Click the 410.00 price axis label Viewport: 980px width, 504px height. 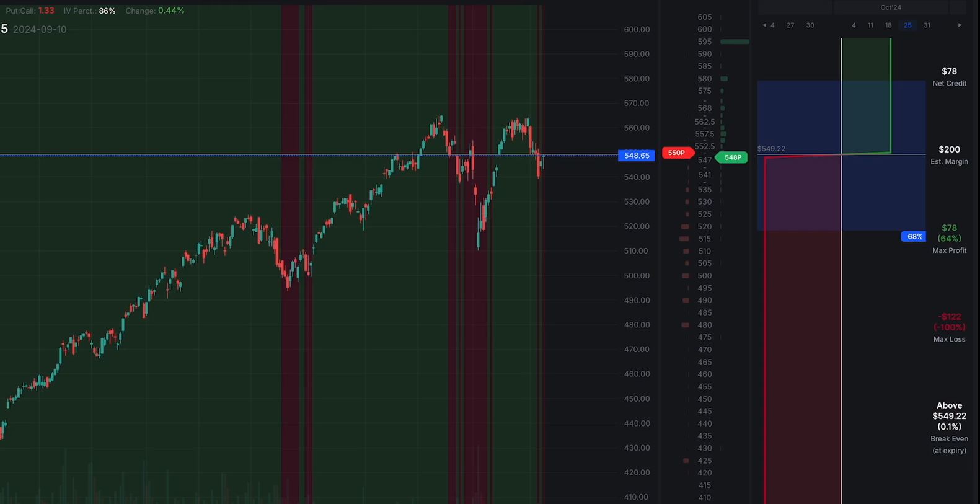click(x=637, y=497)
